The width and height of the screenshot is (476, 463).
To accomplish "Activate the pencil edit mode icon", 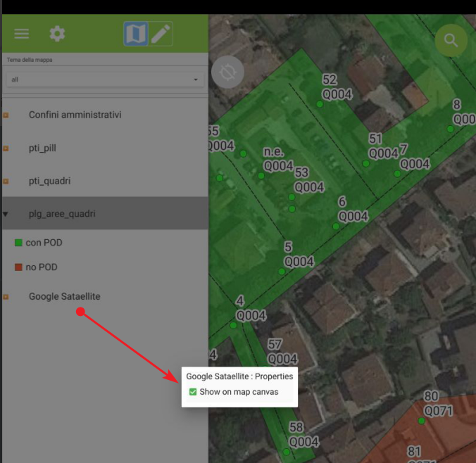I will point(161,34).
